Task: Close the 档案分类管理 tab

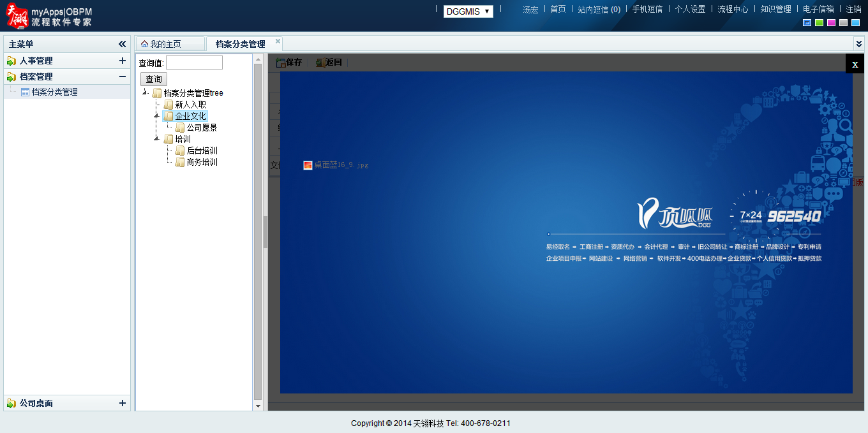Action: coord(278,41)
